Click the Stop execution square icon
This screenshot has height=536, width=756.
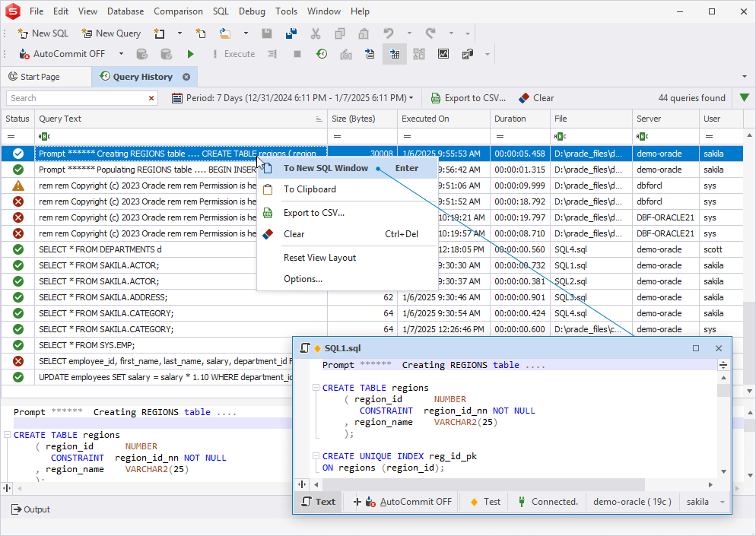click(x=297, y=54)
